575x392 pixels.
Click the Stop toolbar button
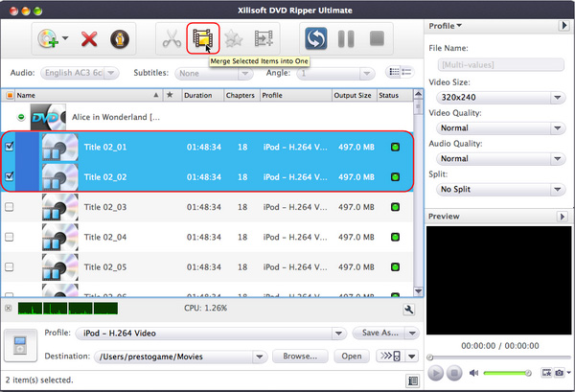coord(377,38)
